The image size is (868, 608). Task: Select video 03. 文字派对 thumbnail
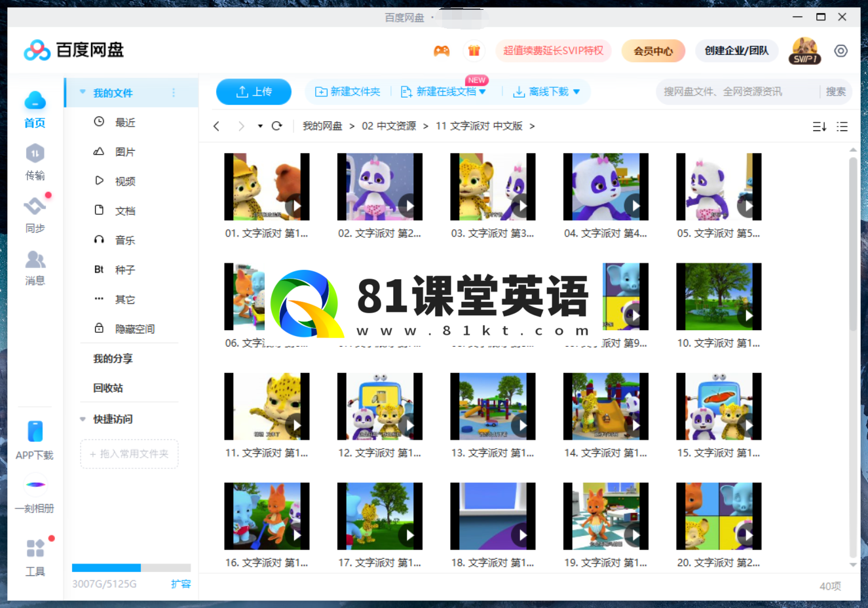pyautogui.click(x=493, y=187)
